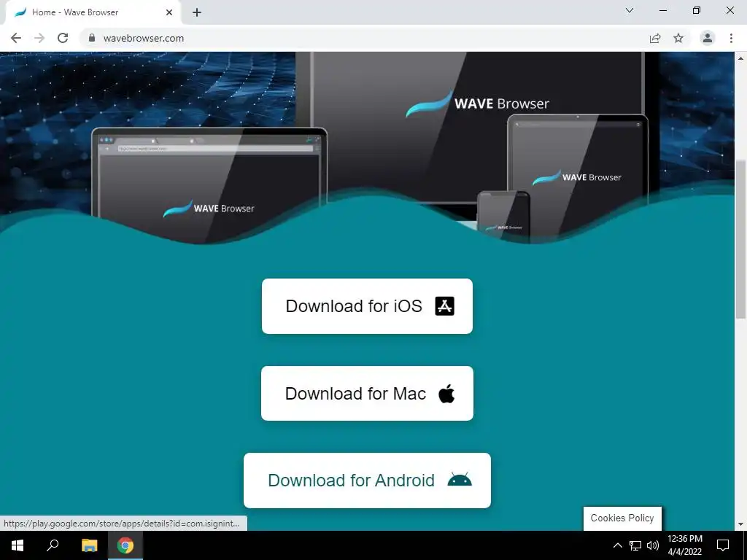The height and width of the screenshot is (560, 747).
Task: Launch File Explorer from the taskbar
Action: click(89, 545)
